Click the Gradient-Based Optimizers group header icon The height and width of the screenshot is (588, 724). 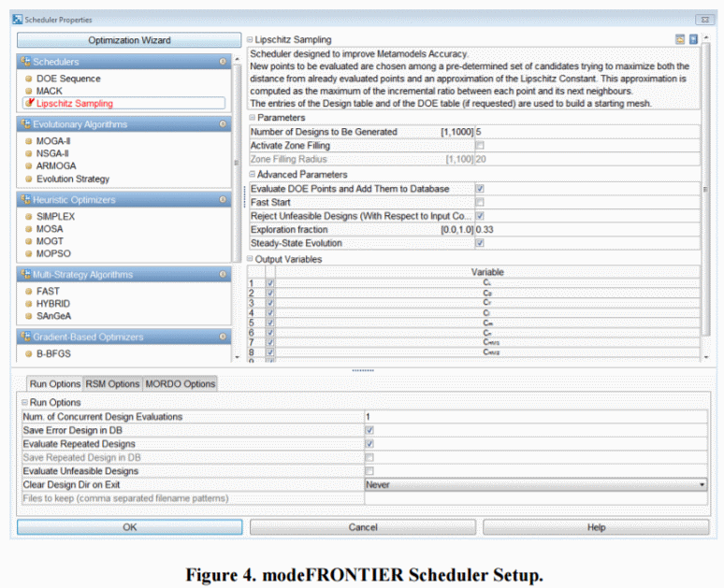[25, 337]
